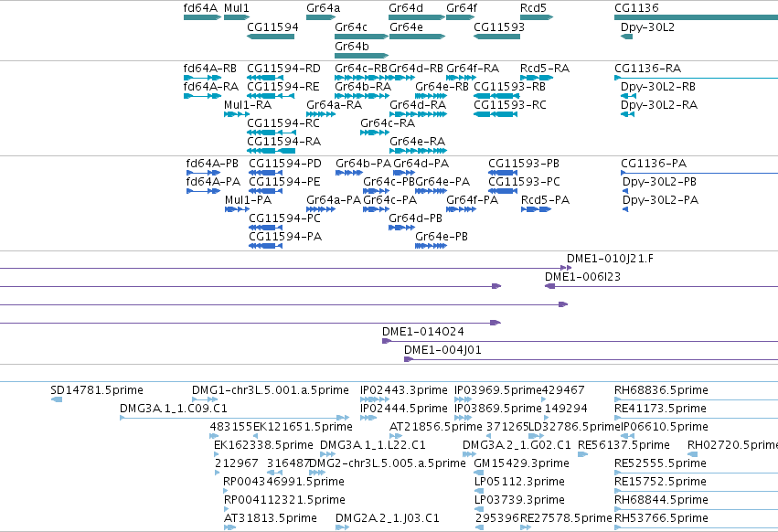Select protein Dpy-30L2-PB
Screen dimensions: 778x532
625,191
